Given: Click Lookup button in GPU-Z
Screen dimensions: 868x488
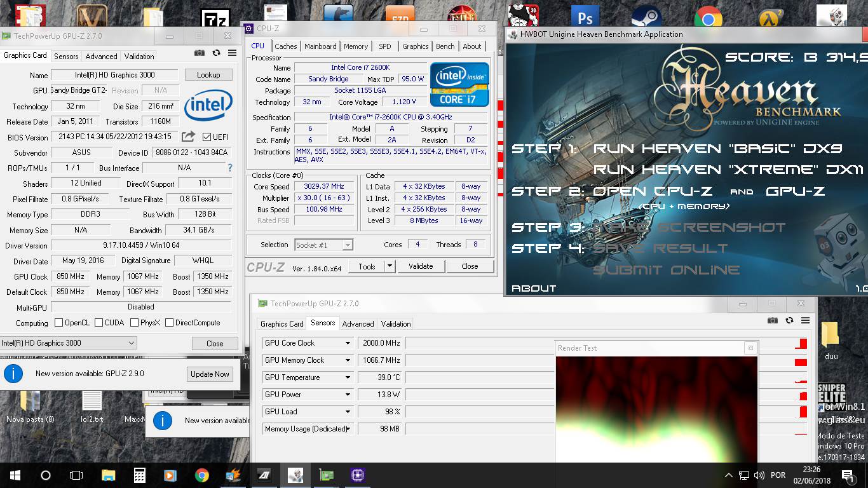Looking at the screenshot, I should [208, 74].
